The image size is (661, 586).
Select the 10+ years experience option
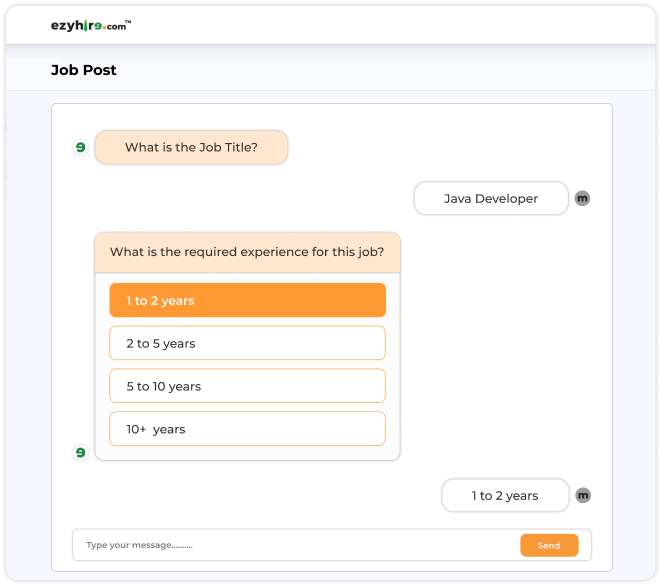247,429
